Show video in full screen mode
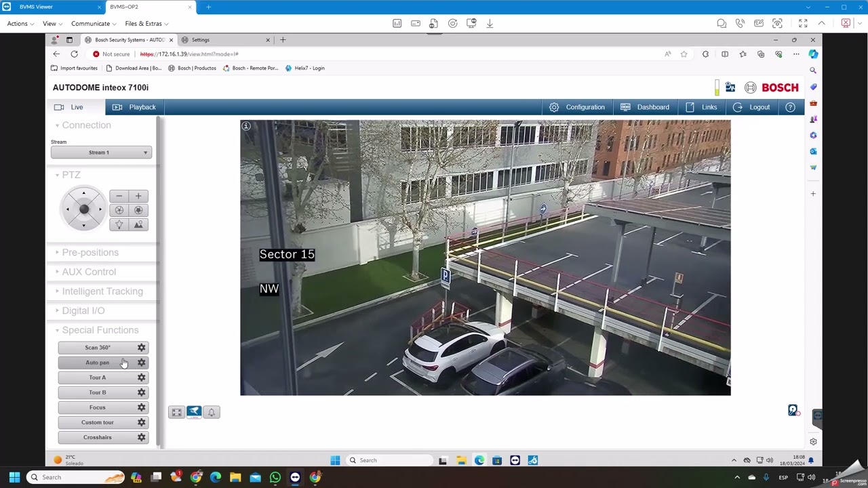Image resolution: width=868 pixels, height=488 pixels. (x=176, y=412)
